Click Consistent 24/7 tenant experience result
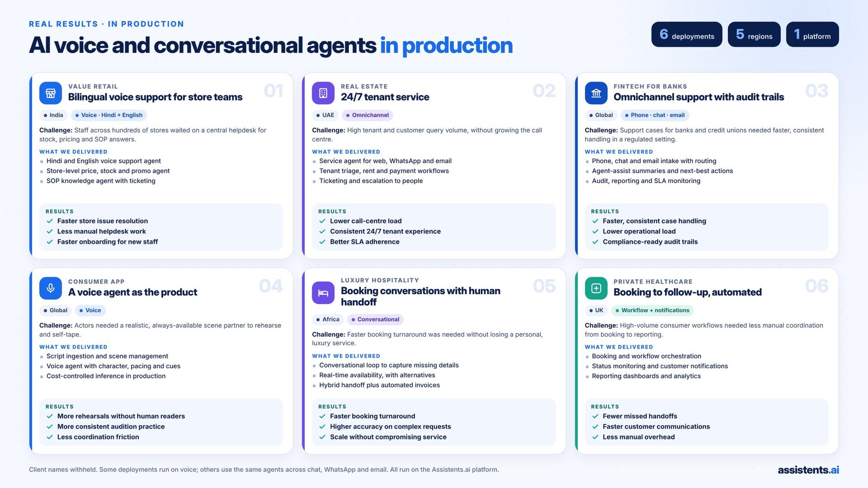The height and width of the screenshot is (488, 868). coord(385,231)
